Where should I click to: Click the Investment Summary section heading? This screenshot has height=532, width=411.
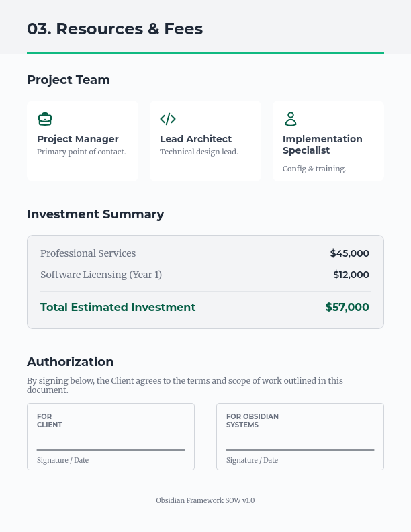[x=95, y=214]
